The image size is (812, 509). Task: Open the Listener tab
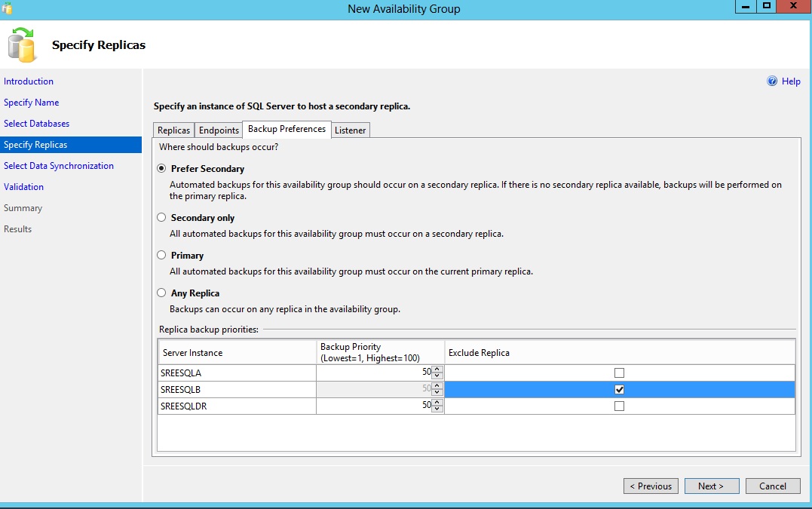click(x=351, y=130)
